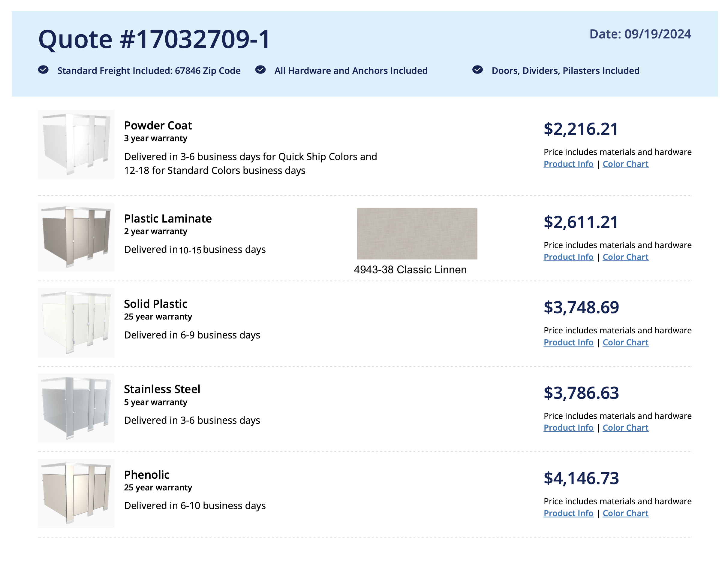Open Color Chart for Phenolic
The image size is (728, 561).
(625, 513)
